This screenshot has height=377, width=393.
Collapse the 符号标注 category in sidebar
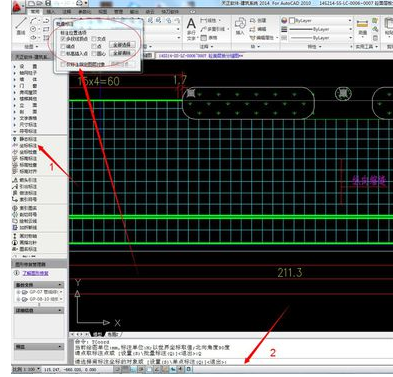click(25, 131)
